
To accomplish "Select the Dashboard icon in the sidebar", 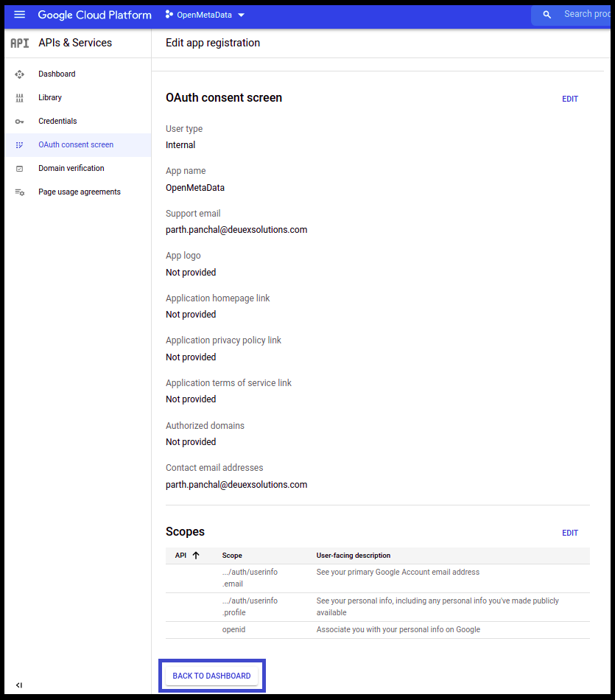I will coord(19,74).
